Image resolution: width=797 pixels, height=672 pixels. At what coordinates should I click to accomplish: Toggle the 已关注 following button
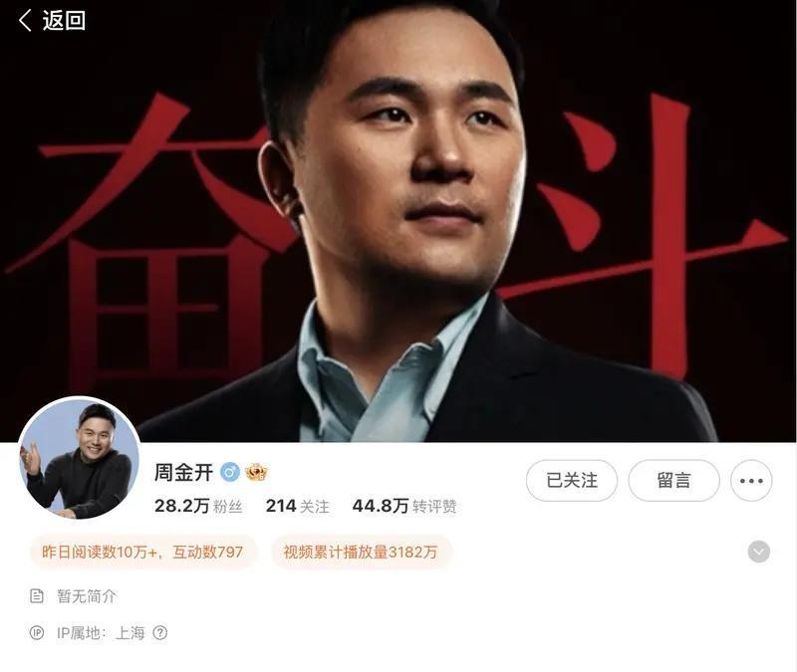point(572,481)
